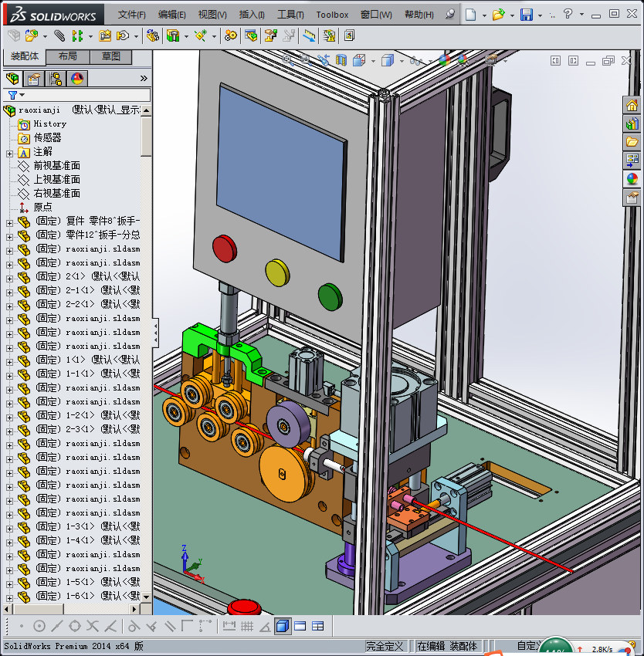Click the Edit Component icon in assembly toolbar
Screen dimensions: 644x656
click(x=14, y=36)
